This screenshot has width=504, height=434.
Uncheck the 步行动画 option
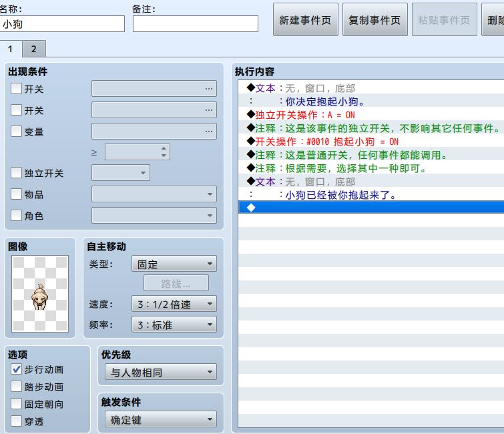click(x=16, y=369)
